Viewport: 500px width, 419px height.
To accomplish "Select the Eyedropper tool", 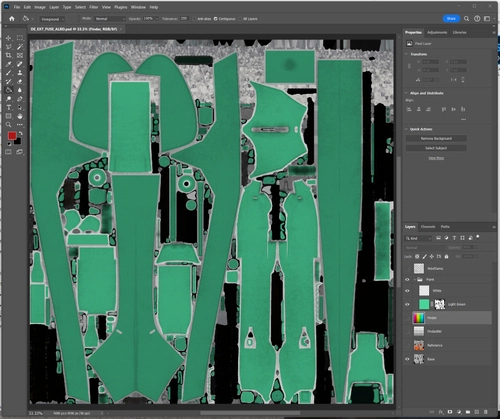I will coord(9,64).
